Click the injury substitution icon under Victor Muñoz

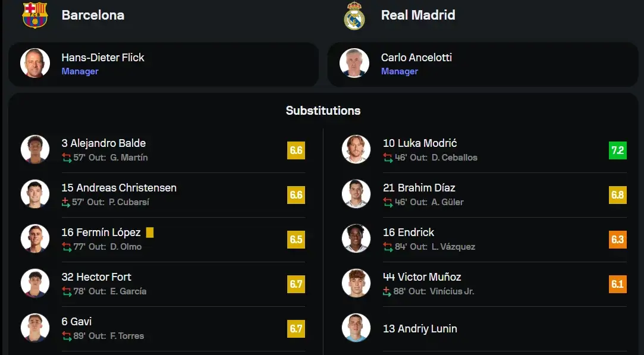point(387,291)
